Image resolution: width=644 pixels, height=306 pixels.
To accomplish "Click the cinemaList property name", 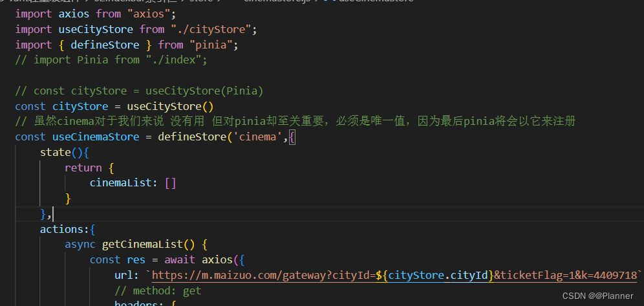I will pos(121,183).
